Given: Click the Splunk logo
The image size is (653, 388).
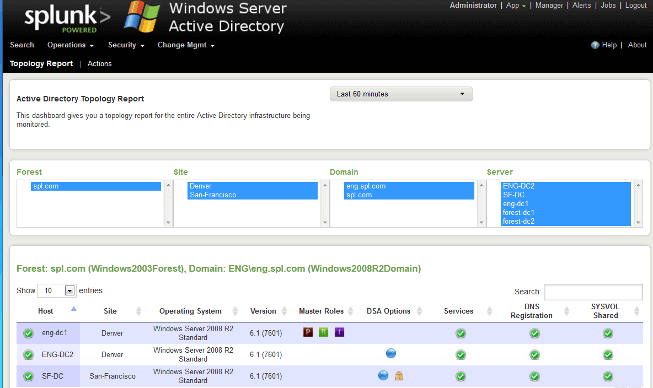Looking at the screenshot, I should pos(67,19).
